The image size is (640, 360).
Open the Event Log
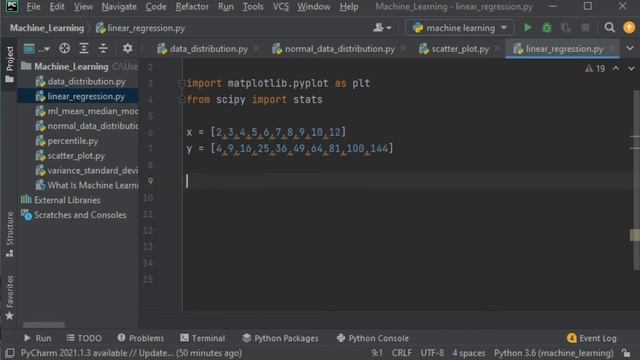click(x=592, y=338)
